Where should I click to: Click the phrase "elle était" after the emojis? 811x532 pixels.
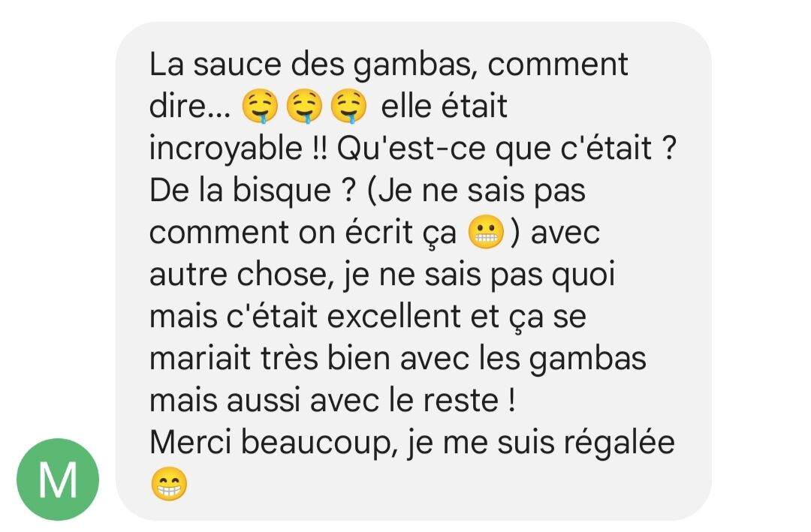point(444,107)
